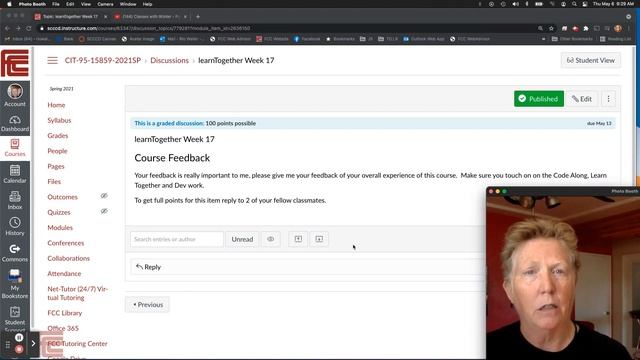Open Quizzes in course navigation
The height and width of the screenshot is (360, 640).
59,212
